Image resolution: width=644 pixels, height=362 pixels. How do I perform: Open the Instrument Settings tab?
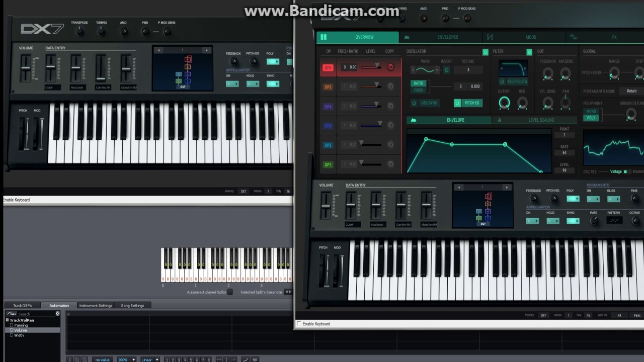(x=96, y=306)
